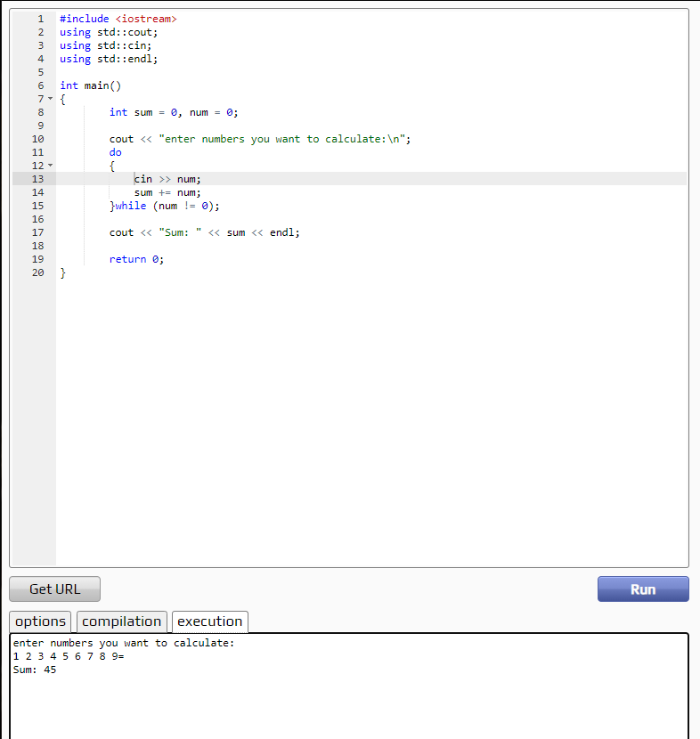700x739 pixels.
Task: Click the 'Sum: 45' output text
Action: tap(35, 670)
